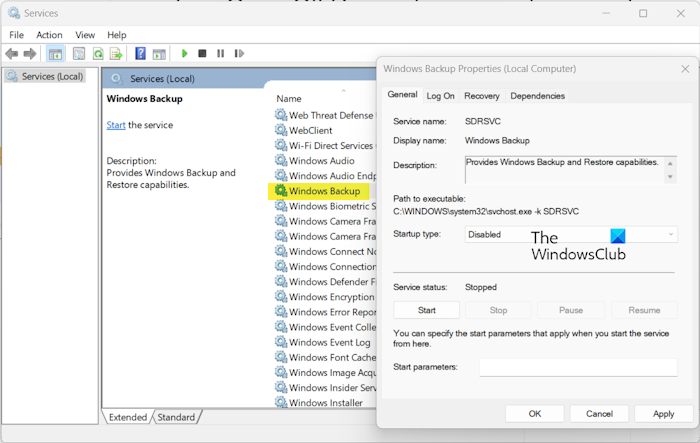Image resolution: width=700 pixels, height=443 pixels.
Task: Click the Description scroll up arrow
Action: click(x=670, y=163)
